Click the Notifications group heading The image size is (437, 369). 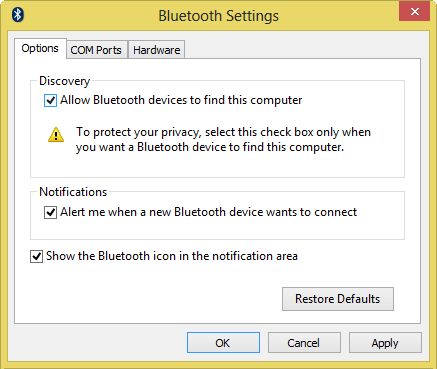tap(73, 192)
